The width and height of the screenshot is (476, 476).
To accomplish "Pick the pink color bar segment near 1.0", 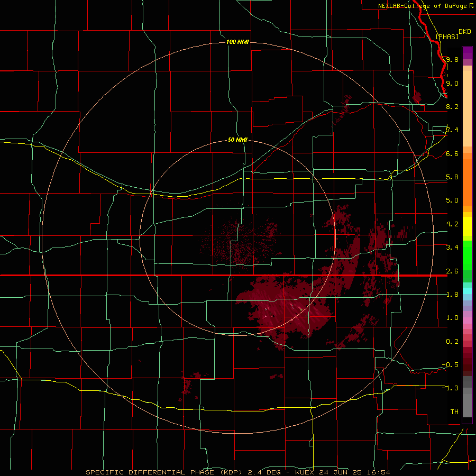I will point(467,321).
